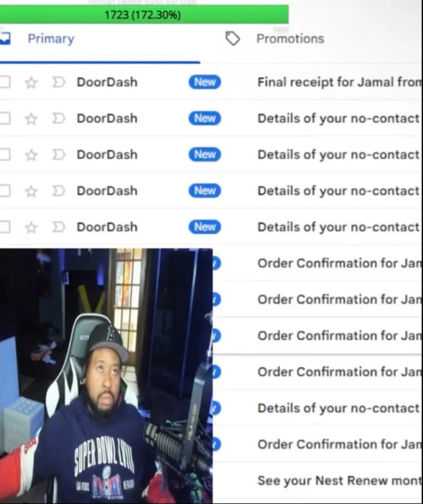The width and height of the screenshot is (423, 504).
Task: Star the topmost 'Details of your no-contact' email
Action: click(x=31, y=119)
